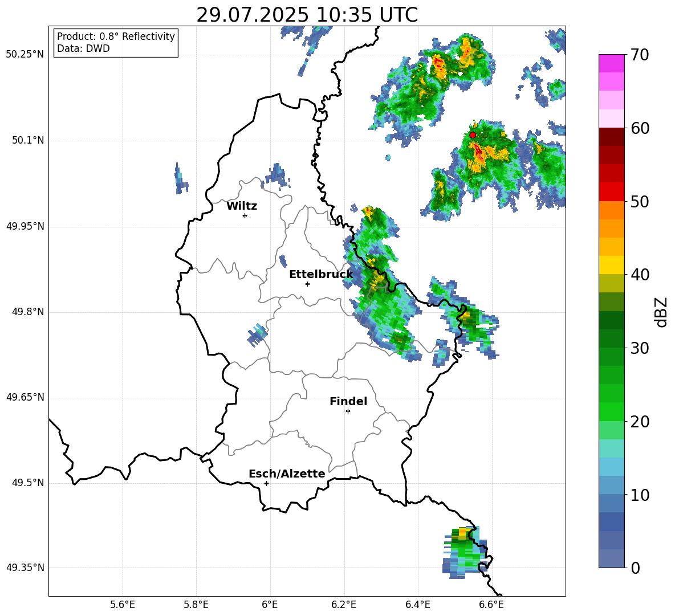Click the 5.6°E longitude label
This screenshot has height=616, width=675.
pyautogui.click(x=122, y=605)
